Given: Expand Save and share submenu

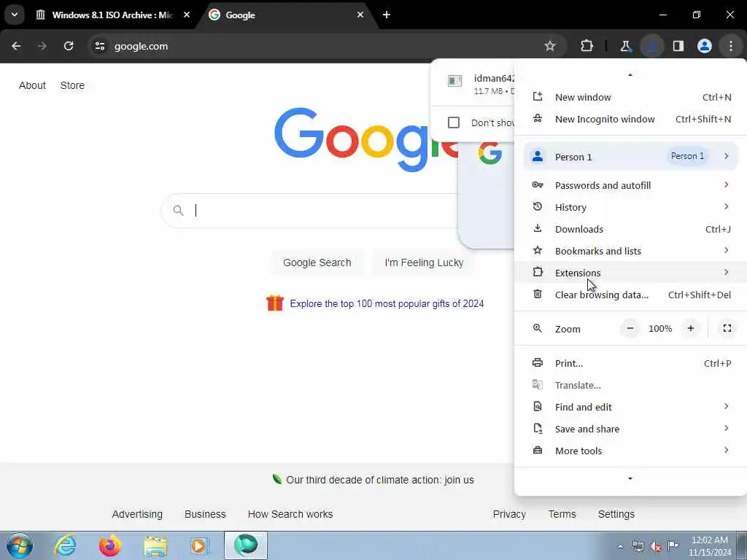Looking at the screenshot, I should [x=630, y=429].
